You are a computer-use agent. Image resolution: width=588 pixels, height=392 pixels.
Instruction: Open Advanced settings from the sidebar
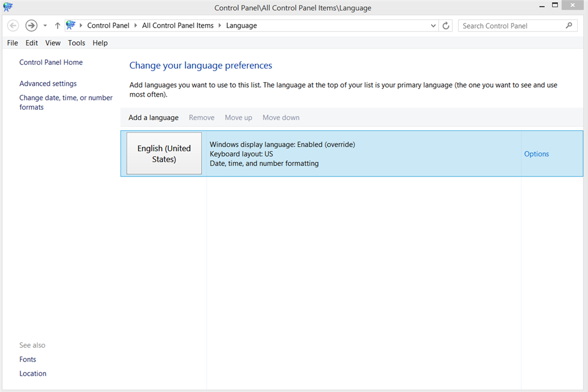pyautogui.click(x=48, y=83)
